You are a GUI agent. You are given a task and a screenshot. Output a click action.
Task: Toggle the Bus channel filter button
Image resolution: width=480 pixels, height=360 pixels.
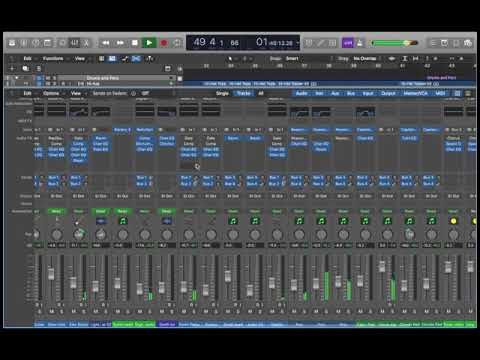point(351,93)
